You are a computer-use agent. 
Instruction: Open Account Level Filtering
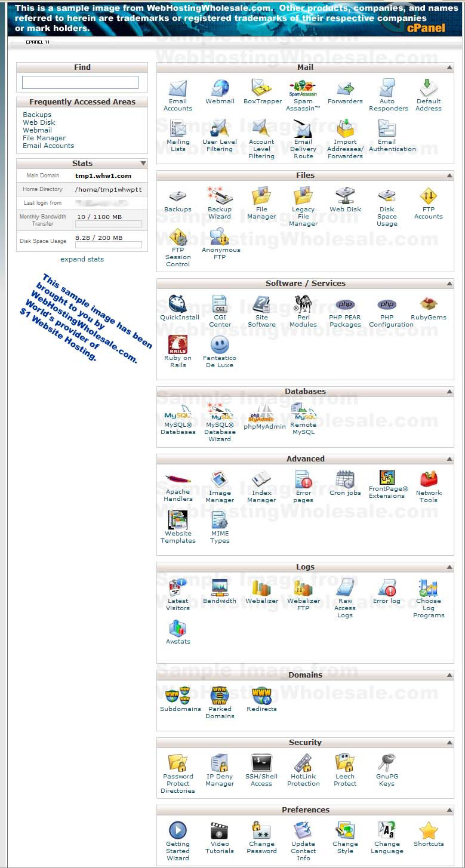pyautogui.click(x=261, y=140)
